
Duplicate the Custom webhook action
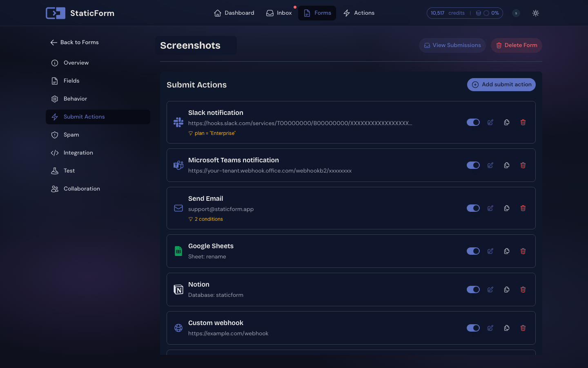(507, 328)
